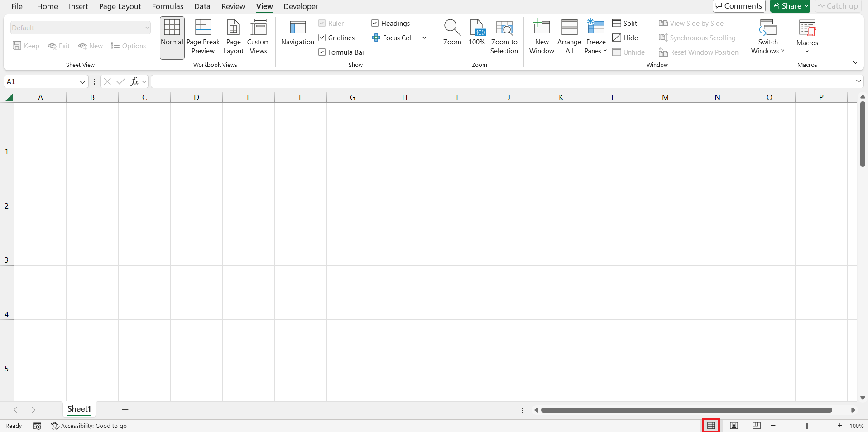Select the Page Layout workbook view

(233, 38)
